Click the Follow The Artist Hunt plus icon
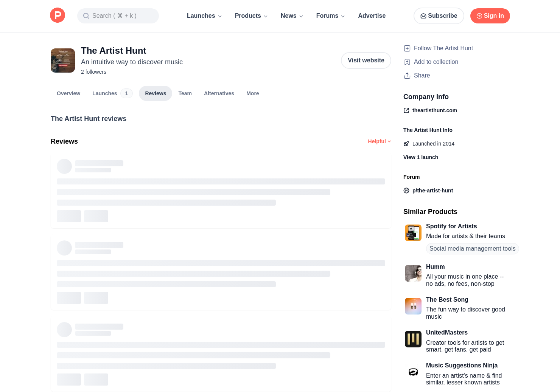The height and width of the screenshot is (392, 560). (x=407, y=48)
